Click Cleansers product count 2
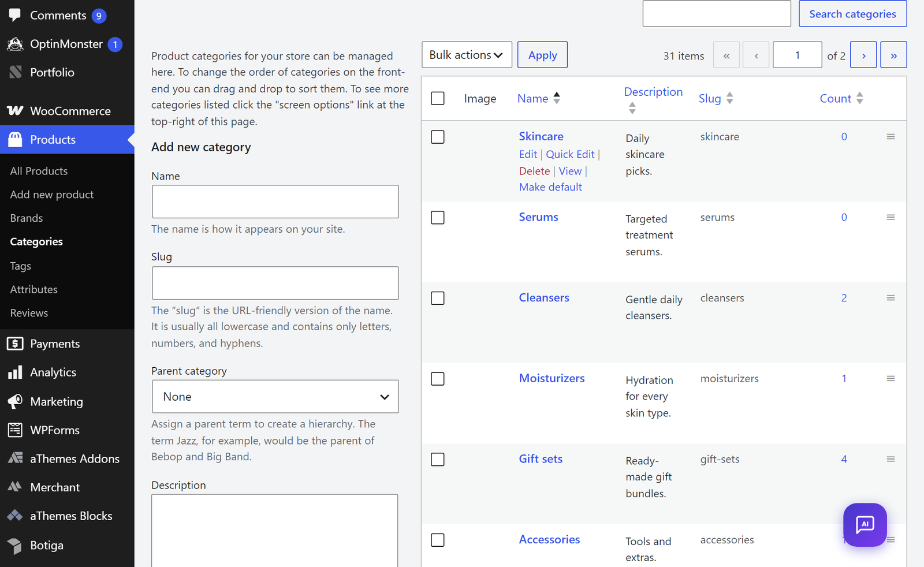The image size is (924, 567). pos(844,298)
